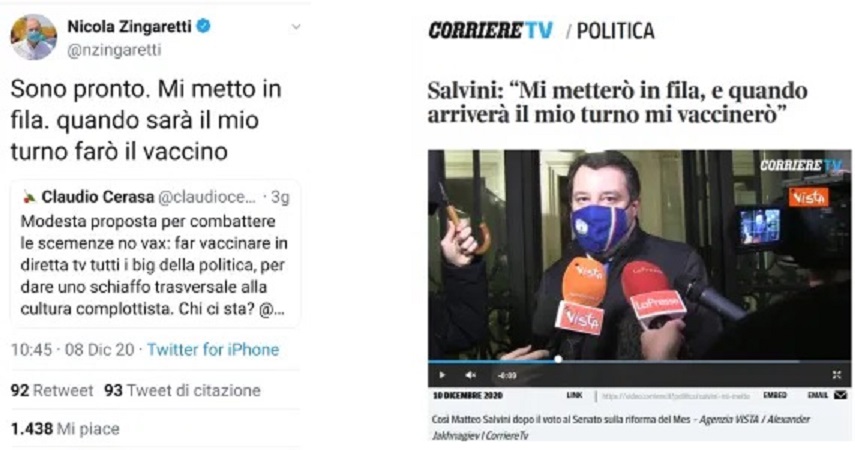The height and width of the screenshot is (450, 855).
Task: Click the Salvini article headline
Action: click(x=617, y=103)
